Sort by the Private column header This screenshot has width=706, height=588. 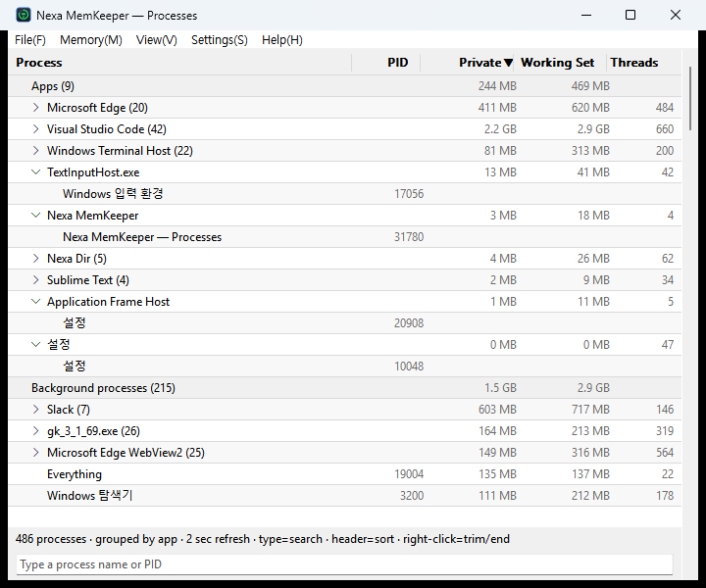[x=467, y=63]
